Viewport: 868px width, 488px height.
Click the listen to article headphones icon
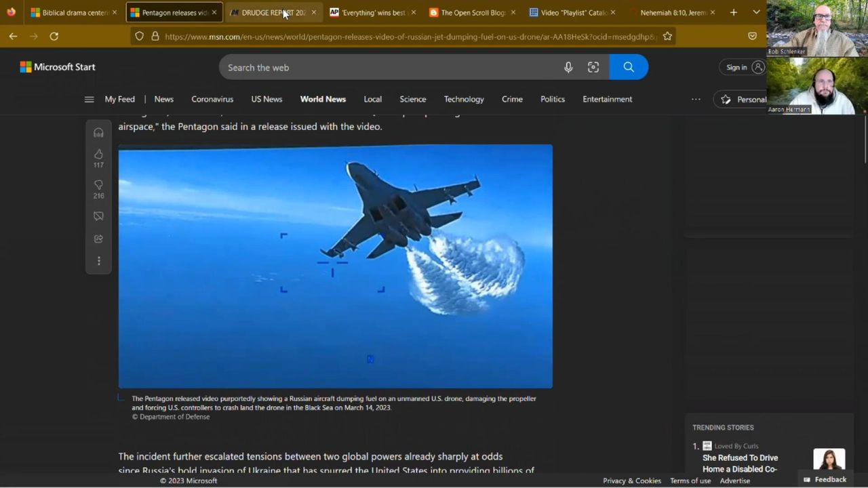pos(98,133)
